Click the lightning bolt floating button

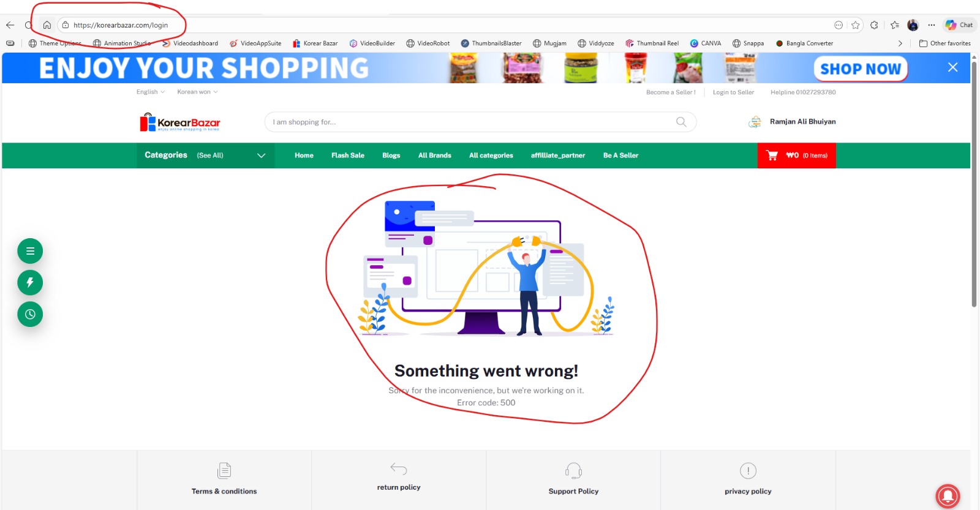click(30, 283)
